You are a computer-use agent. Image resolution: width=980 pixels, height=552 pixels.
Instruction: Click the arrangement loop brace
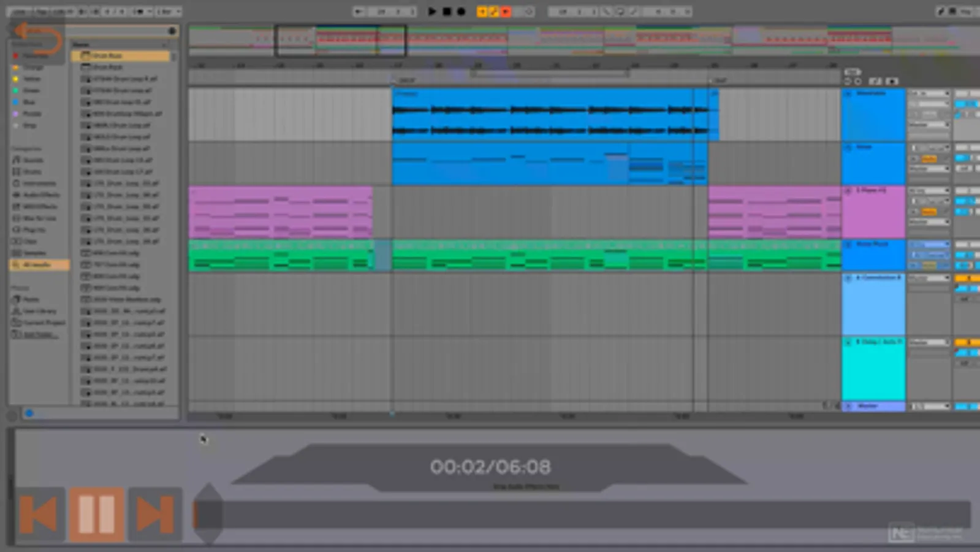point(550,74)
